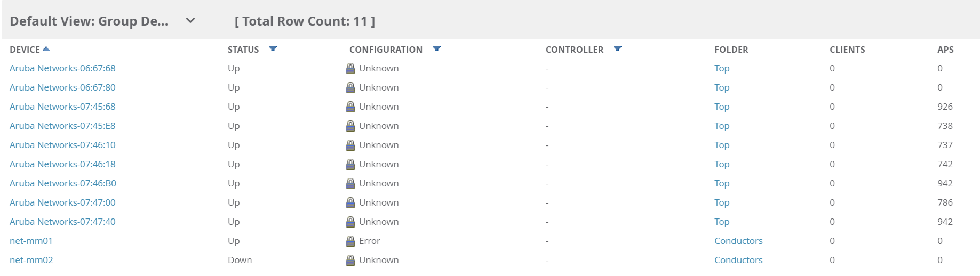Viewport: 980px width, 276px height.
Task: Open the Conductors folder for net-mm01
Action: coord(738,241)
